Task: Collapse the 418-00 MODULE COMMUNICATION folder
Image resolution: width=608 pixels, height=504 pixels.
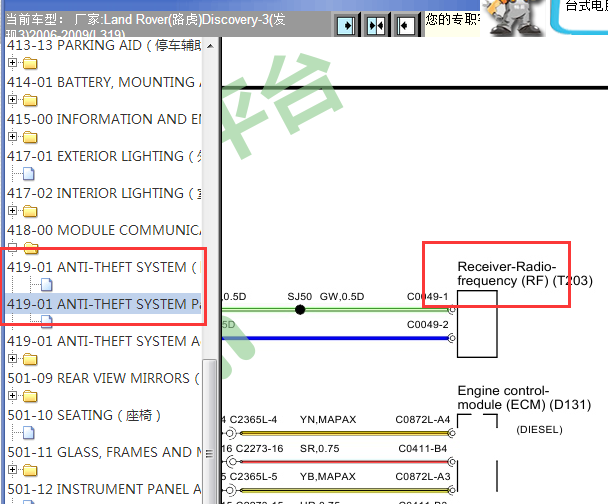Action: click(x=12, y=247)
